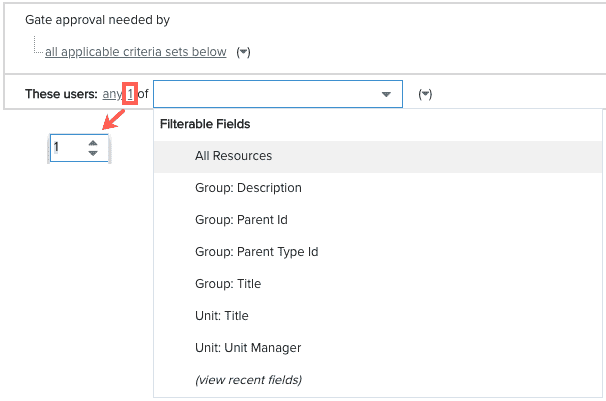Select Unit: Title option

(378, 316)
